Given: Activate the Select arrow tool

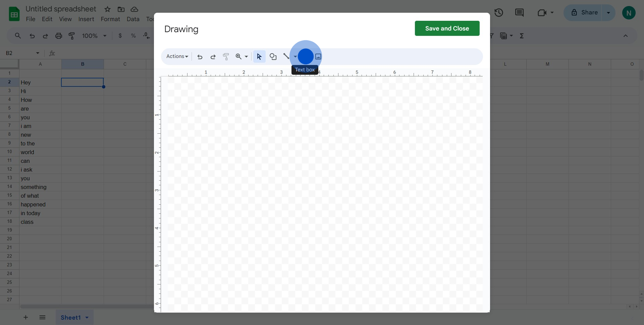Looking at the screenshot, I should tap(259, 57).
